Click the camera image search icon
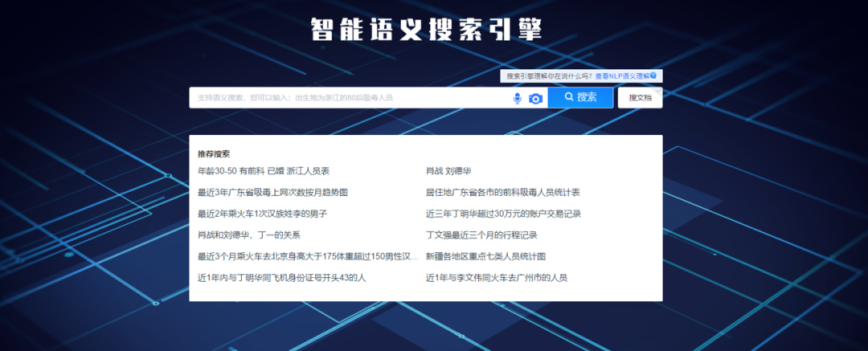 pos(535,99)
